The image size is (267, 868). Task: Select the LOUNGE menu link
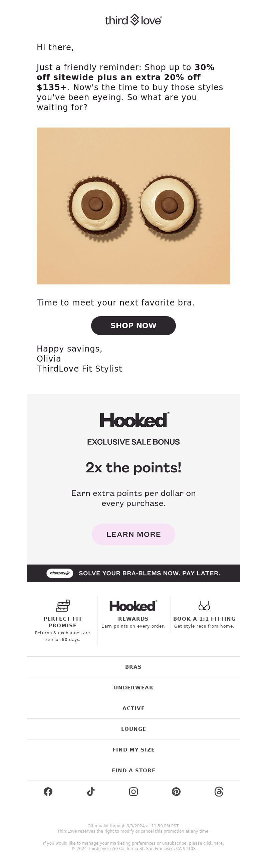(133, 729)
